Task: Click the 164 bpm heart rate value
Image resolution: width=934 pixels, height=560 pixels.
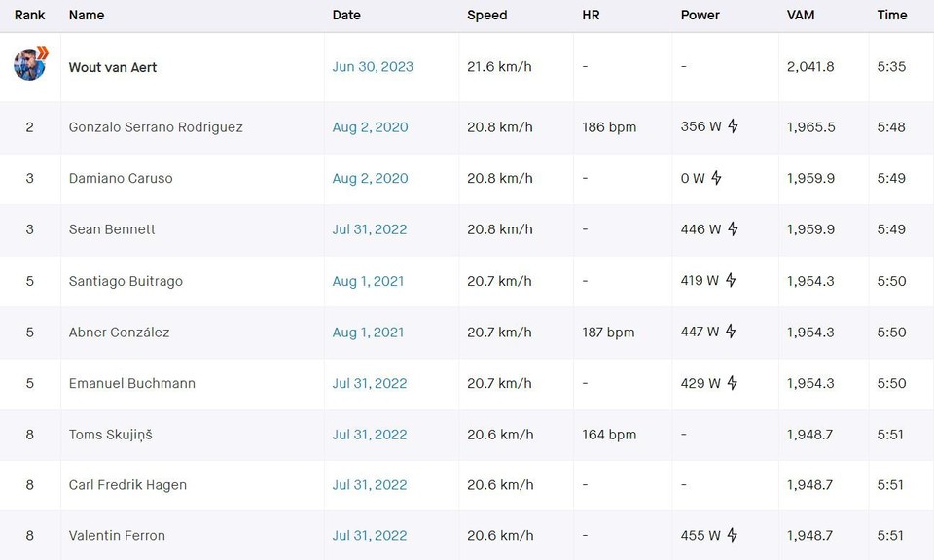Action: pyautogui.click(x=609, y=435)
